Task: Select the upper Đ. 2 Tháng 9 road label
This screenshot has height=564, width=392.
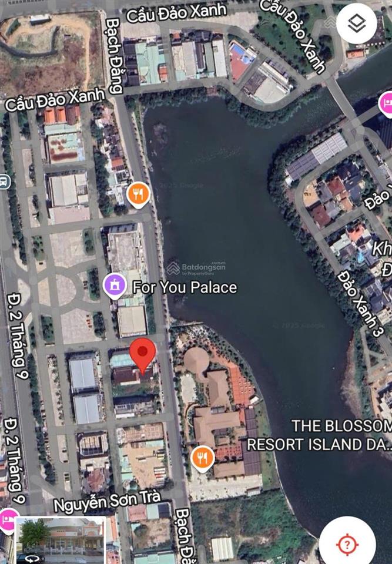Action: (x=17, y=336)
